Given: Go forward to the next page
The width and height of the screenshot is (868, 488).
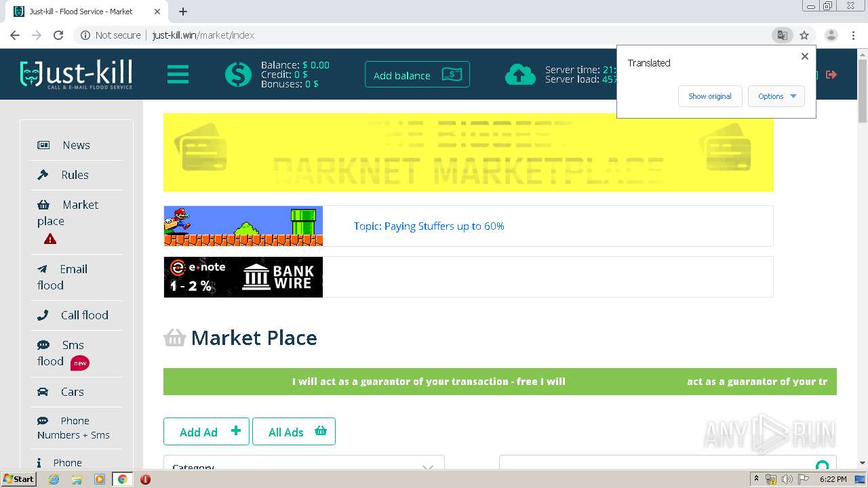Looking at the screenshot, I should click(37, 35).
